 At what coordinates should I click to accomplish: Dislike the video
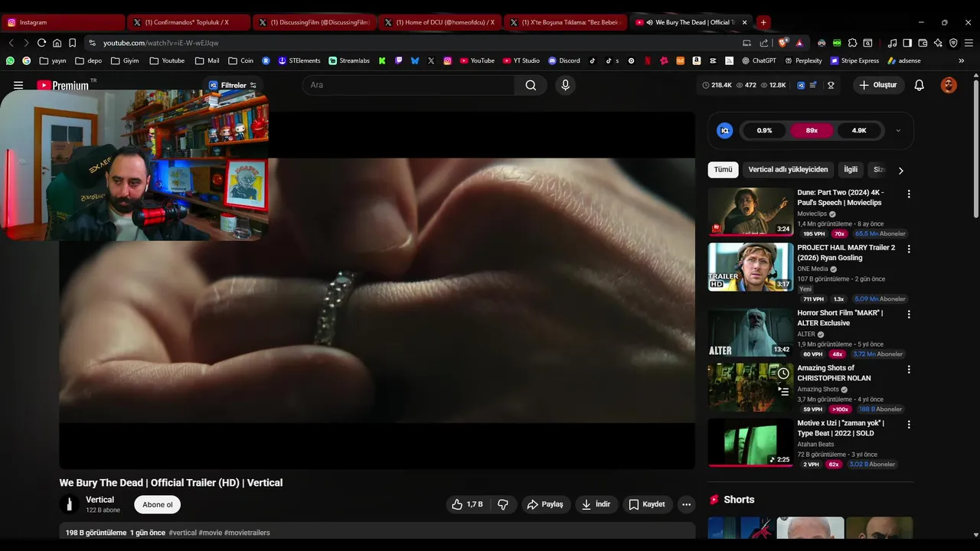[503, 504]
